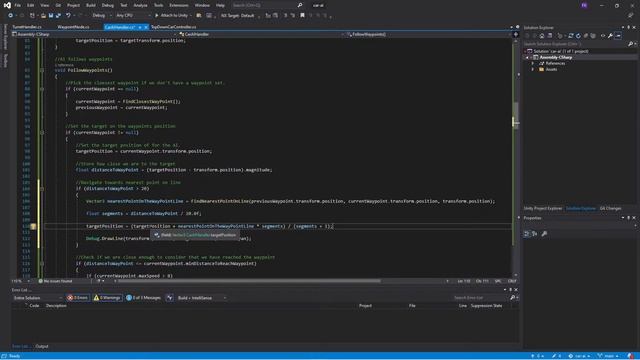This screenshot has width=640, height=360.
Task: Toggle the 0 Warnings filter button
Action: point(107,298)
